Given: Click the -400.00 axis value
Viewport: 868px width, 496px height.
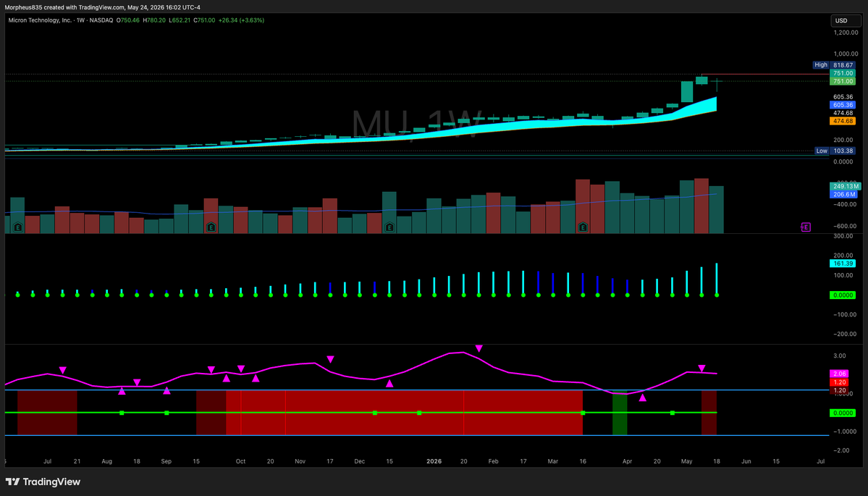Looking at the screenshot, I should (x=845, y=204).
